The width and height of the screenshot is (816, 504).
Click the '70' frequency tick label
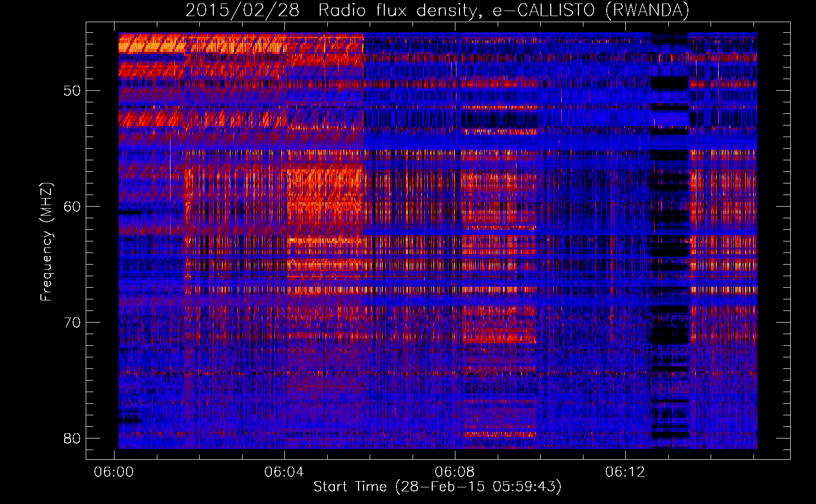pyautogui.click(x=73, y=323)
